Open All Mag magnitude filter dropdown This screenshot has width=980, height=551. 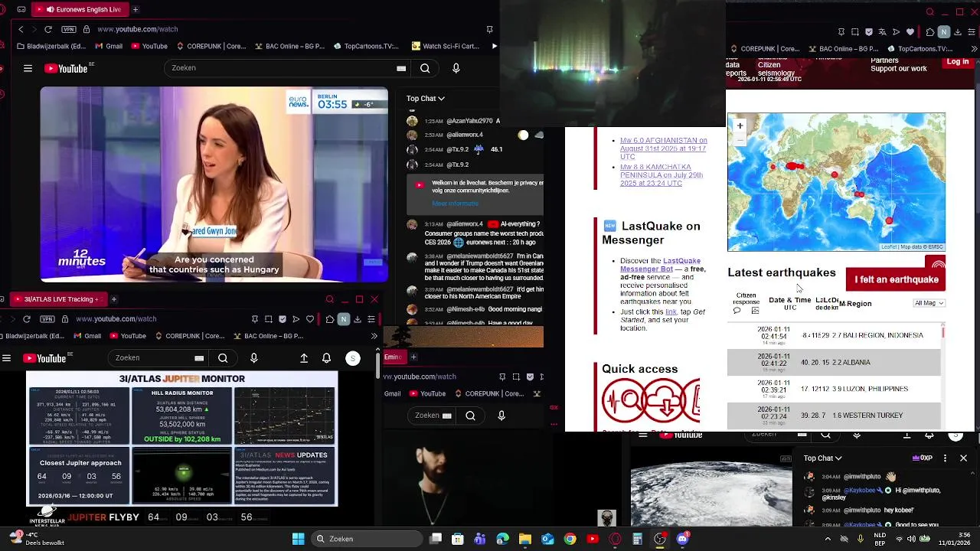929,303
